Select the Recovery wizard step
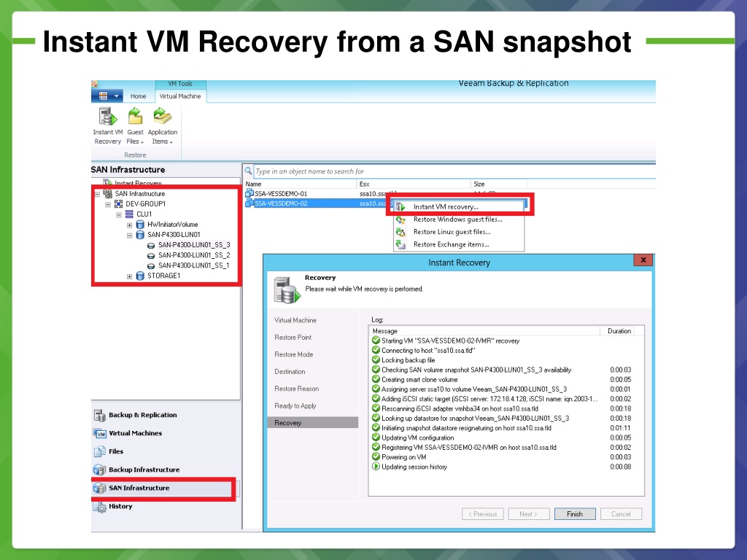747x560 pixels. 312,423
